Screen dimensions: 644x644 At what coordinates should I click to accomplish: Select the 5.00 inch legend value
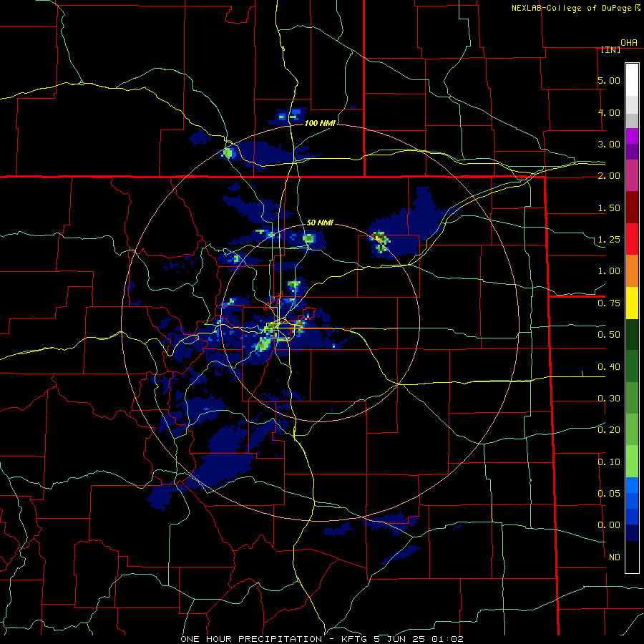[x=609, y=80]
